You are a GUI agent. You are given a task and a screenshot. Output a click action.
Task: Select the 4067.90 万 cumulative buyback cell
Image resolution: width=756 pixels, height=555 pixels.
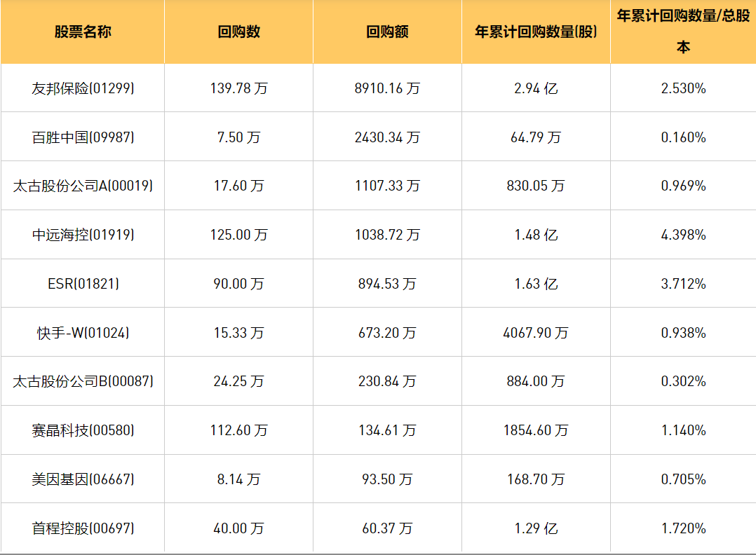[536, 333]
